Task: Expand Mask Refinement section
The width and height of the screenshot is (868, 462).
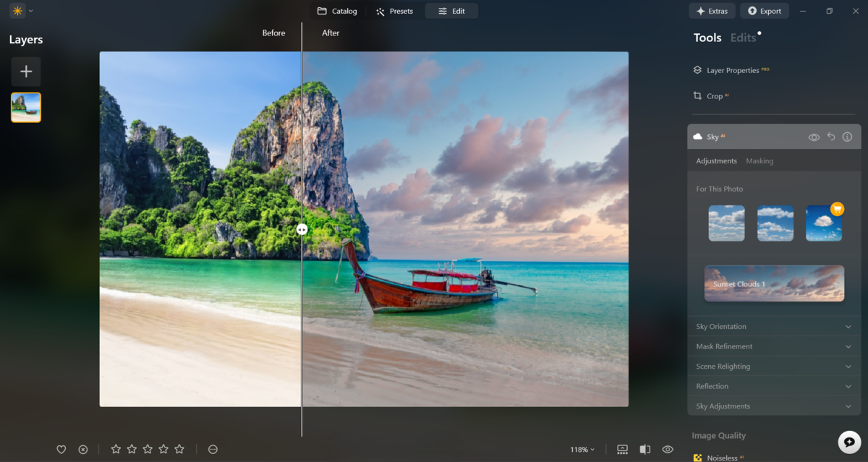Action: (774, 346)
